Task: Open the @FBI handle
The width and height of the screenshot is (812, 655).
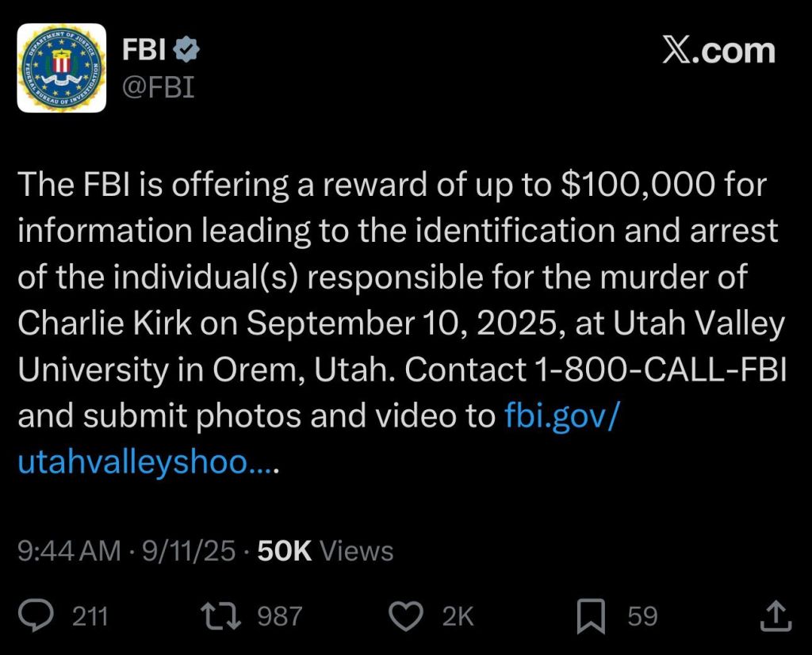Action: point(158,86)
